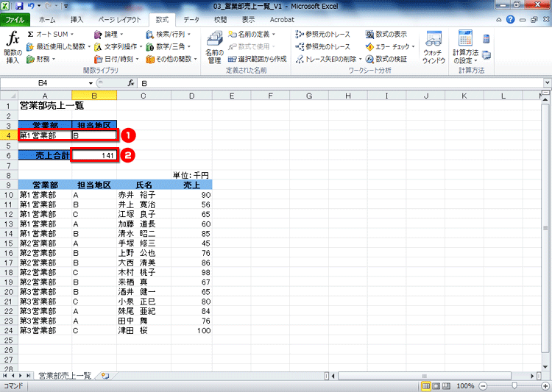Viewport: 552px width, 392px height.
Task: Switch to the Acrobat tab
Action: click(282, 19)
